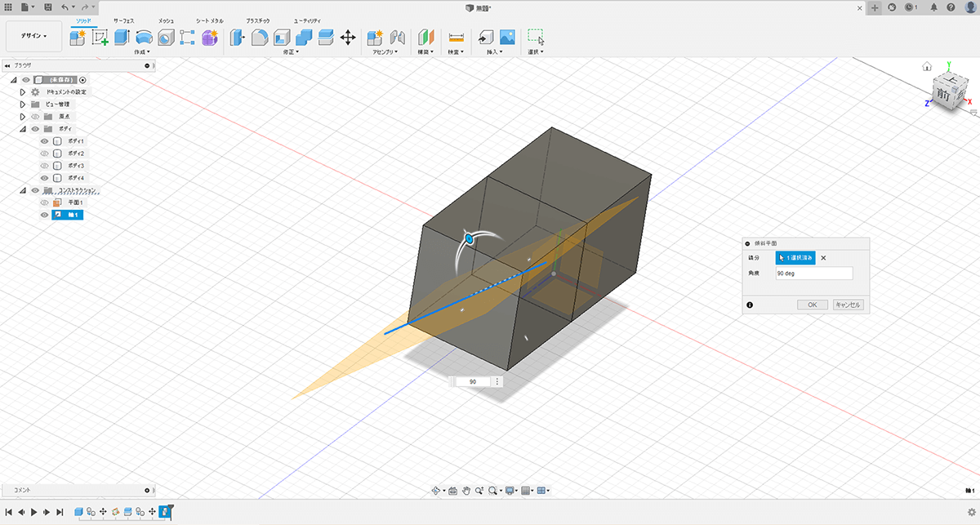Click the blue angle manipulator handle
This screenshot has height=525, width=980.
[470, 239]
